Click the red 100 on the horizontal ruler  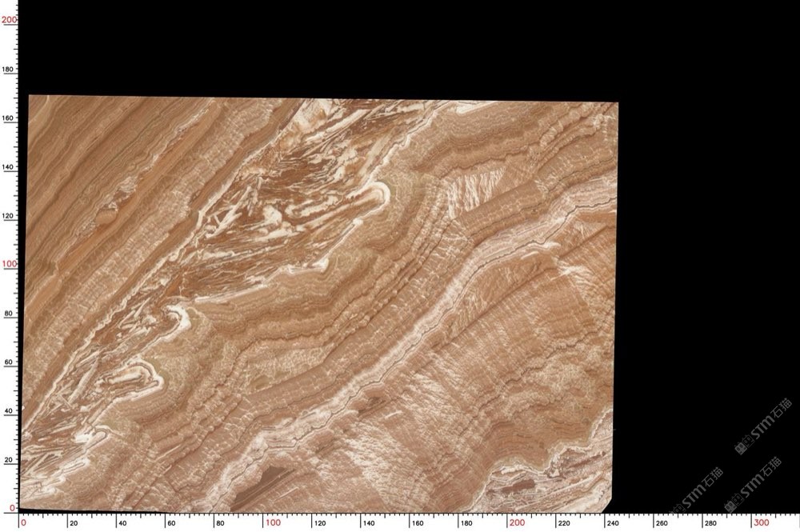(273, 523)
